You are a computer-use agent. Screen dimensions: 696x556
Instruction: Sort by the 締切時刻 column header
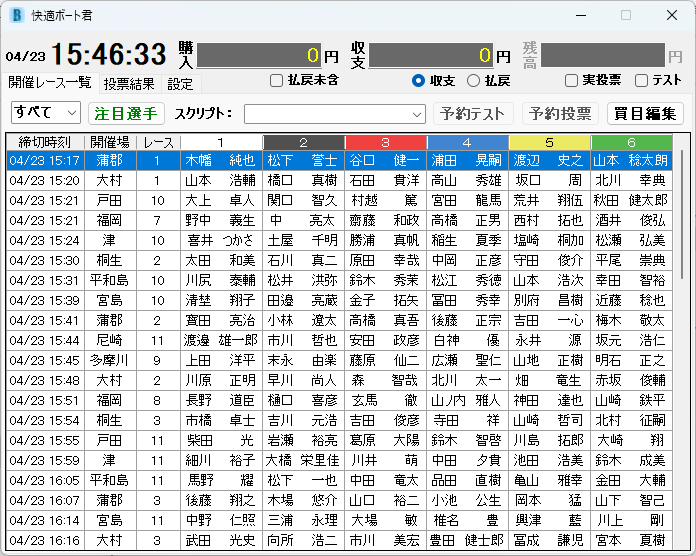45,142
